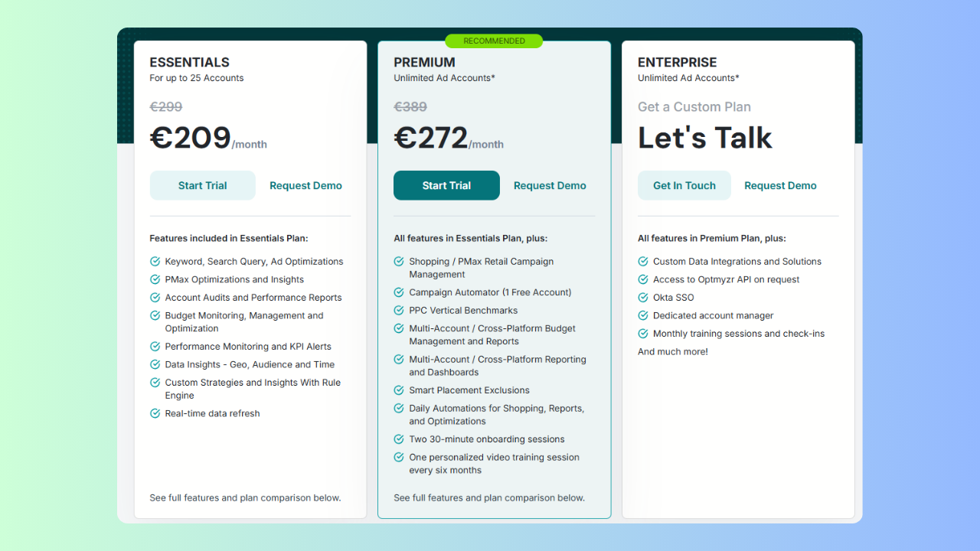This screenshot has width=980, height=551.
Task: Click the green RECOMMENDED badge
Action: point(494,41)
